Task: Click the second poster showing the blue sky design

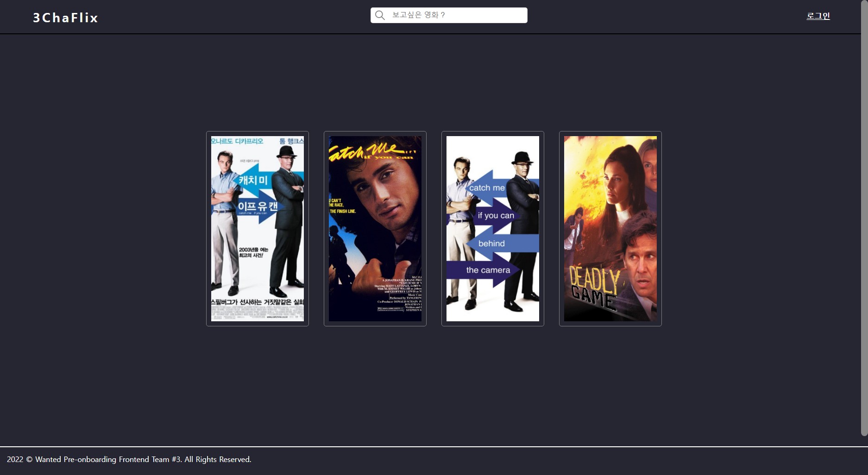Action: pyautogui.click(x=375, y=228)
